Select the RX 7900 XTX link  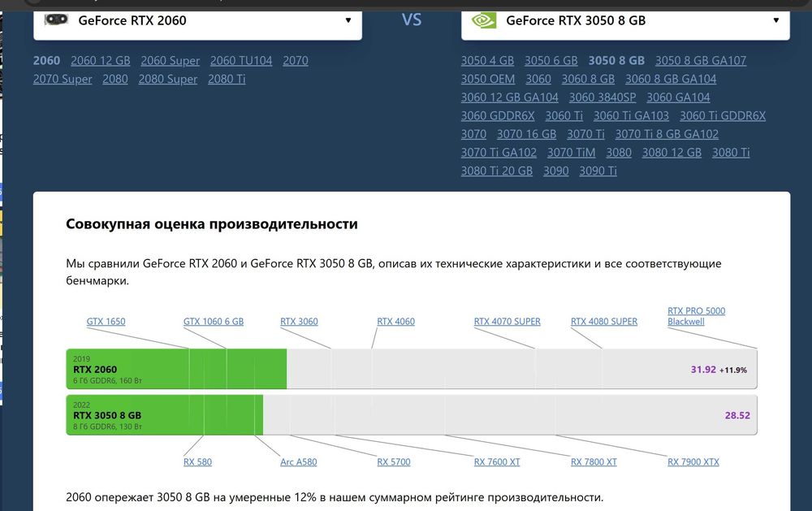tap(693, 462)
